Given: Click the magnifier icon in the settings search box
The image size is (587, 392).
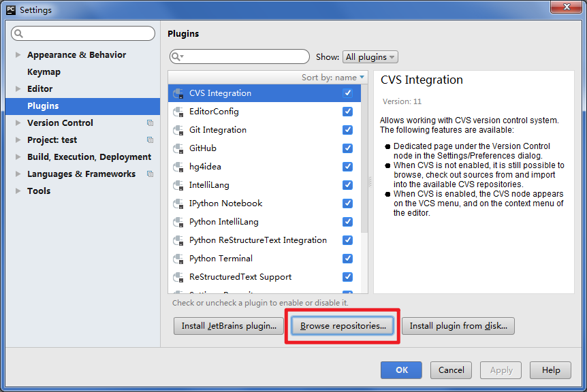Looking at the screenshot, I should [x=18, y=33].
